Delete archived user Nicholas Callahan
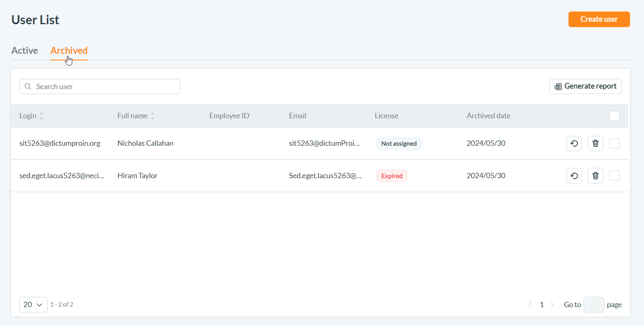Image resolution: width=644 pixels, height=326 pixels. 595,144
